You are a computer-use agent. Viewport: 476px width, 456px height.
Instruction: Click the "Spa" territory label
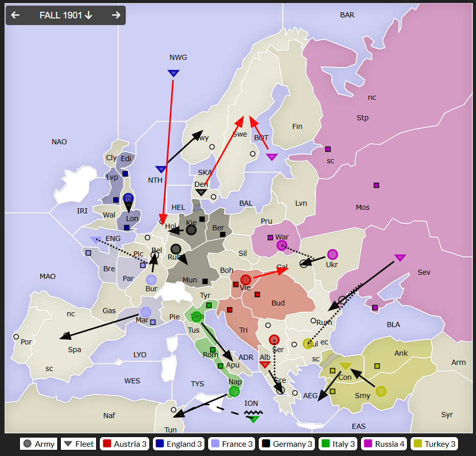point(74,350)
